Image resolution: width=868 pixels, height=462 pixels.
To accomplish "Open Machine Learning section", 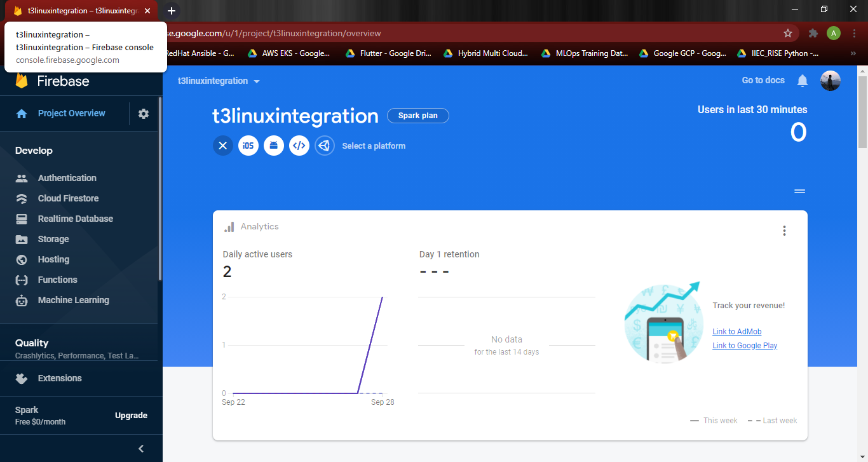I will pos(73,300).
